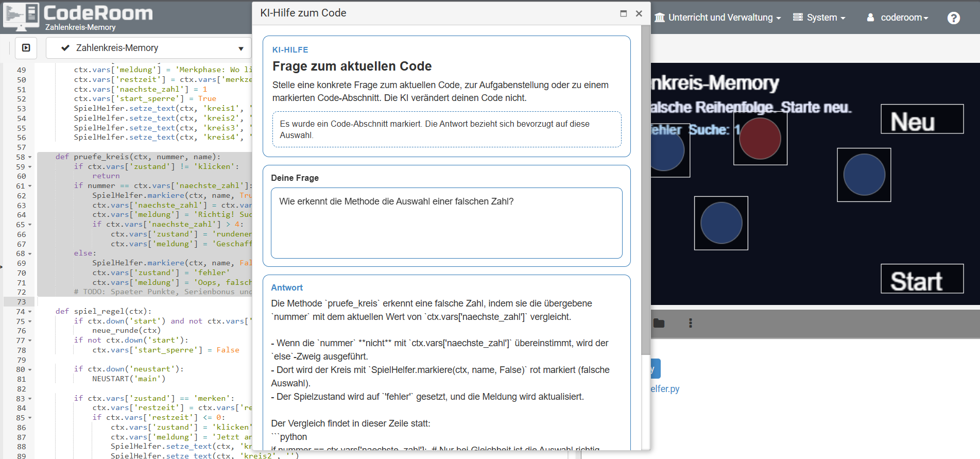The image size is (980, 459).
Task: Click into the Deine Frage text field
Action: point(446,223)
